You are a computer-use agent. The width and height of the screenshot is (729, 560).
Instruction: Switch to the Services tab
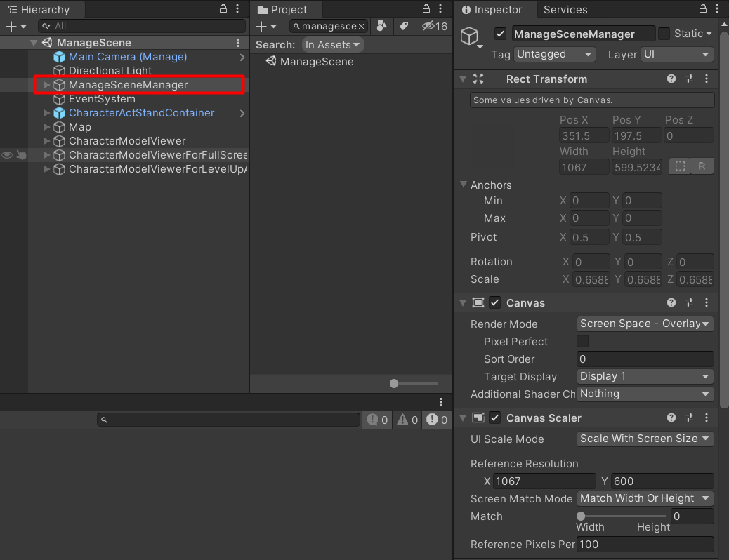pyautogui.click(x=565, y=9)
